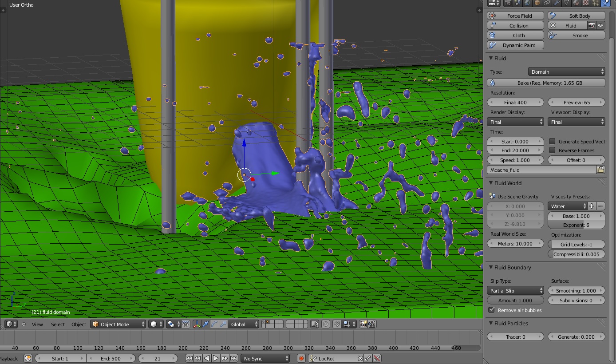Open the Render properties camera tab
This screenshot has height=364, width=616.
coord(508,3)
